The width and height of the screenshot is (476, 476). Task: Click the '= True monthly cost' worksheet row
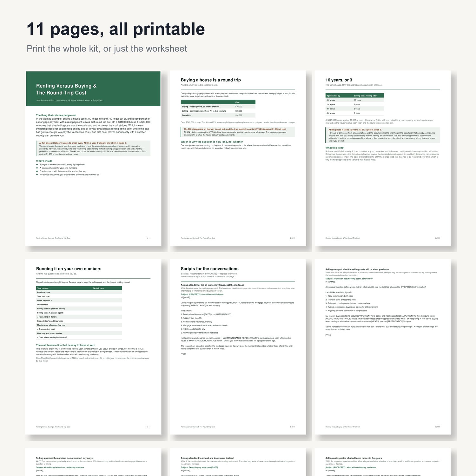point(79,329)
